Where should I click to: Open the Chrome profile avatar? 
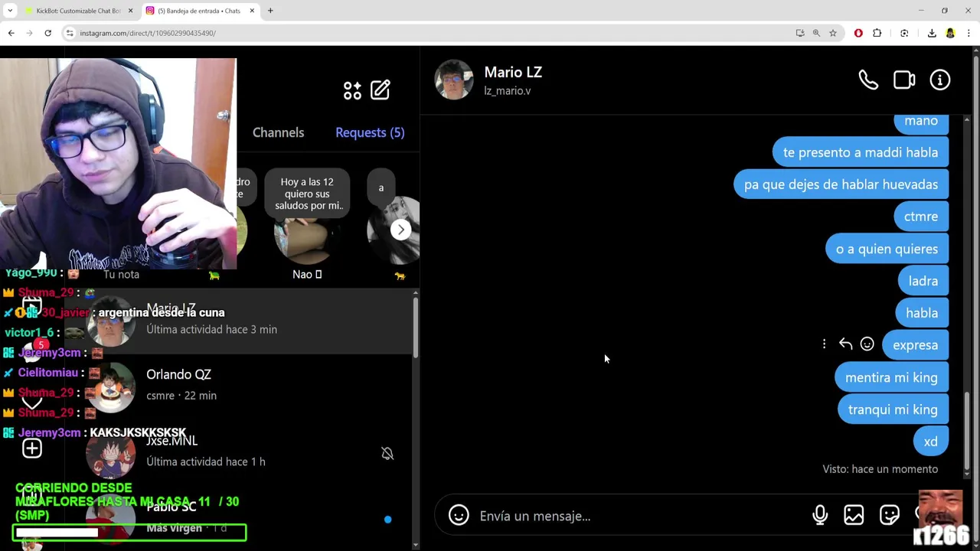950,33
